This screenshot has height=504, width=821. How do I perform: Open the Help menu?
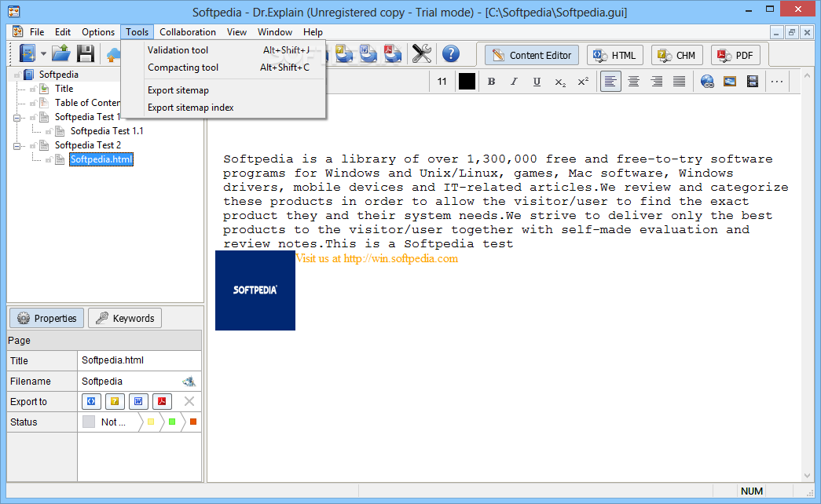[313, 32]
